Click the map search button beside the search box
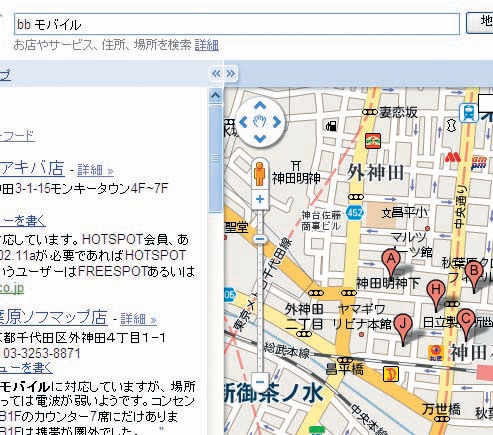This screenshot has height=435, width=493. point(480,23)
